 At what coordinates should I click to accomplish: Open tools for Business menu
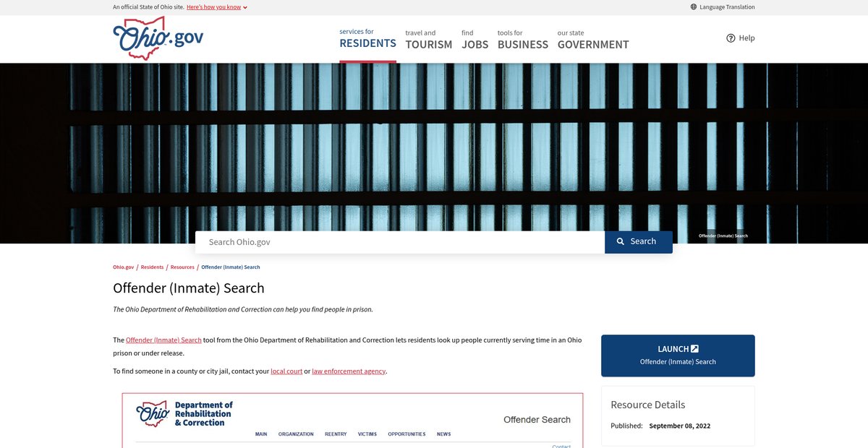pyautogui.click(x=522, y=39)
